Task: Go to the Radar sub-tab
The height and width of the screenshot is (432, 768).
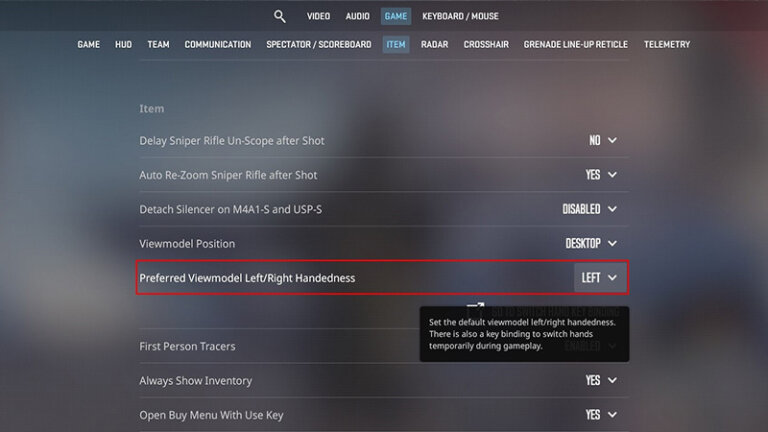Action: tap(434, 45)
